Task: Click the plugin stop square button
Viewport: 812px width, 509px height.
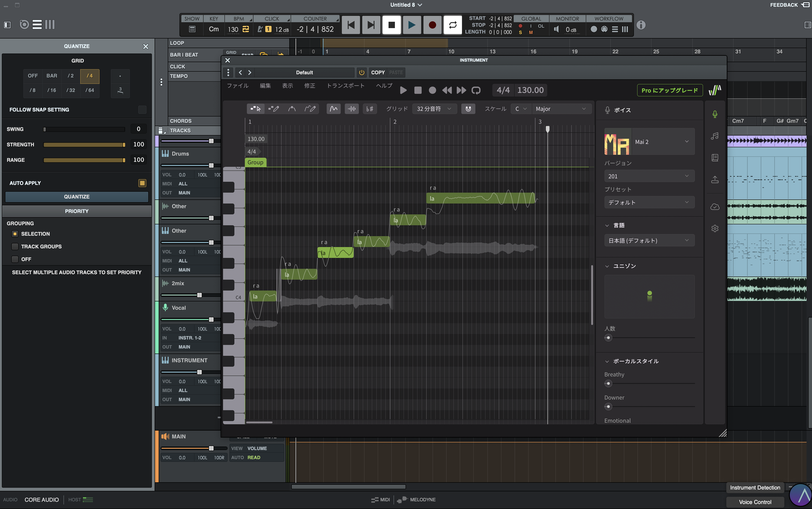Action: tap(418, 90)
